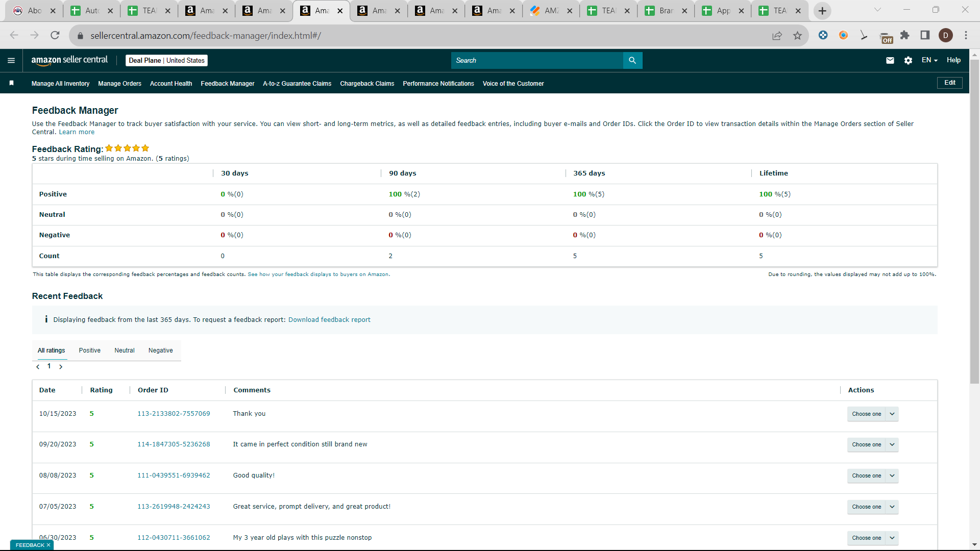Click the share page icon
Viewport: 980px width, 551px height.
pos(777,35)
